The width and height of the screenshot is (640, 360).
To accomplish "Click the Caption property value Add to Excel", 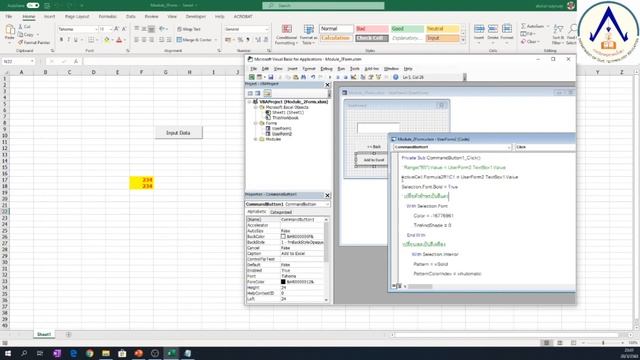I will [x=302, y=253].
